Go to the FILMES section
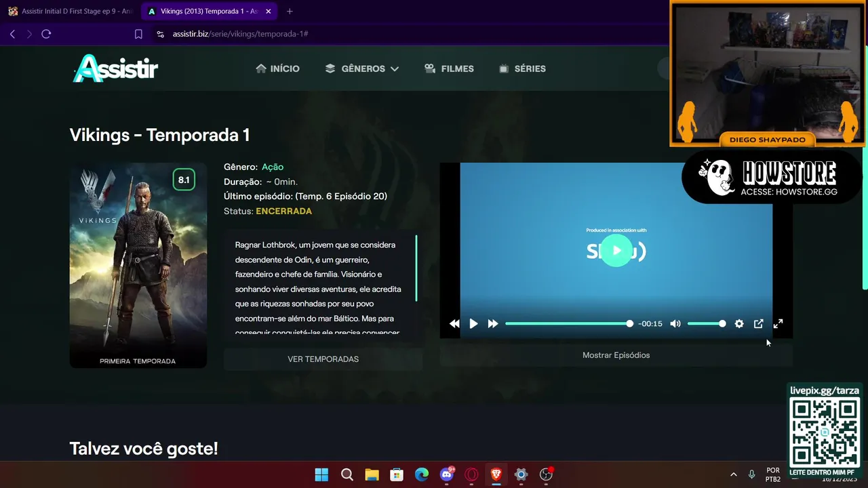This screenshot has height=488, width=868. 449,68
